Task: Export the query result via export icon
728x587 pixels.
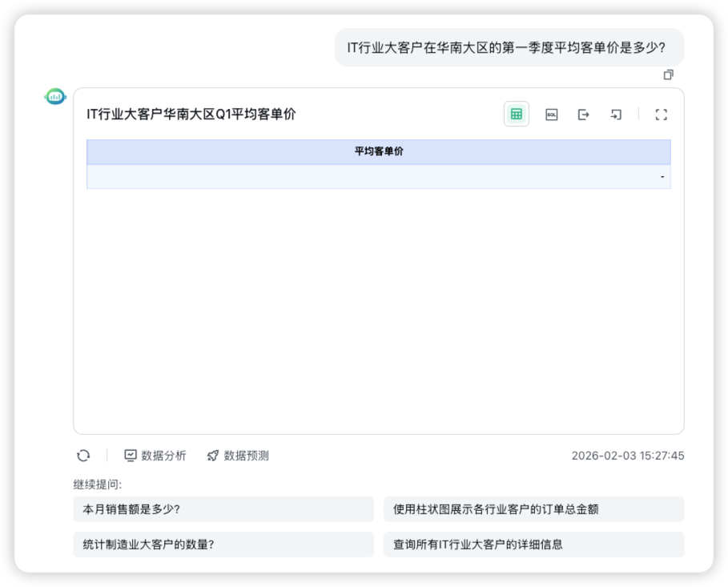Action: coord(584,115)
